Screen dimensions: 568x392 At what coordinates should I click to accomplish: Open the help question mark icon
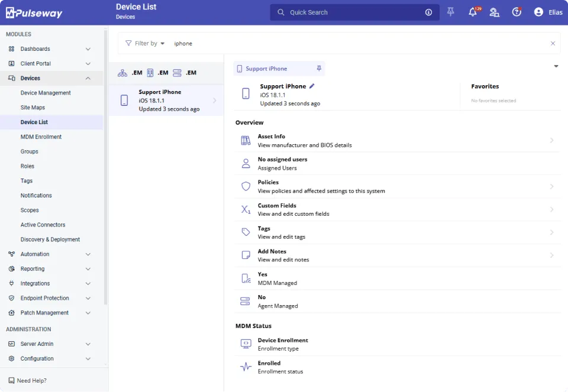click(x=517, y=12)
